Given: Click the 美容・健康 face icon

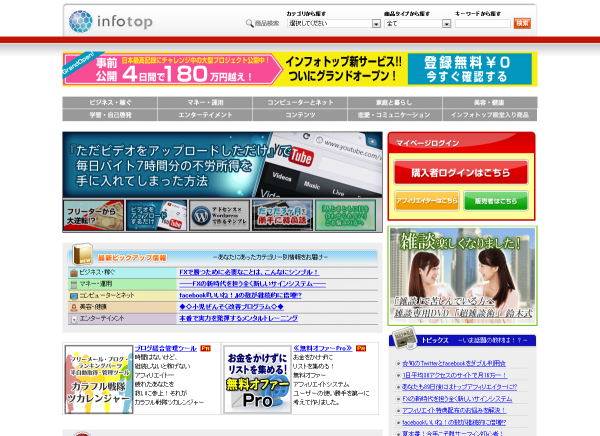Looking at the screenshot, I should tap(74, 307).
